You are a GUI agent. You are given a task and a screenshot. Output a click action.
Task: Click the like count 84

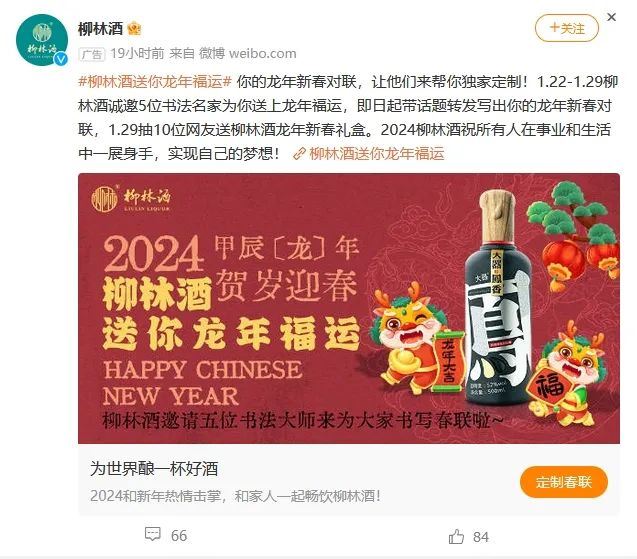(481, 537)
